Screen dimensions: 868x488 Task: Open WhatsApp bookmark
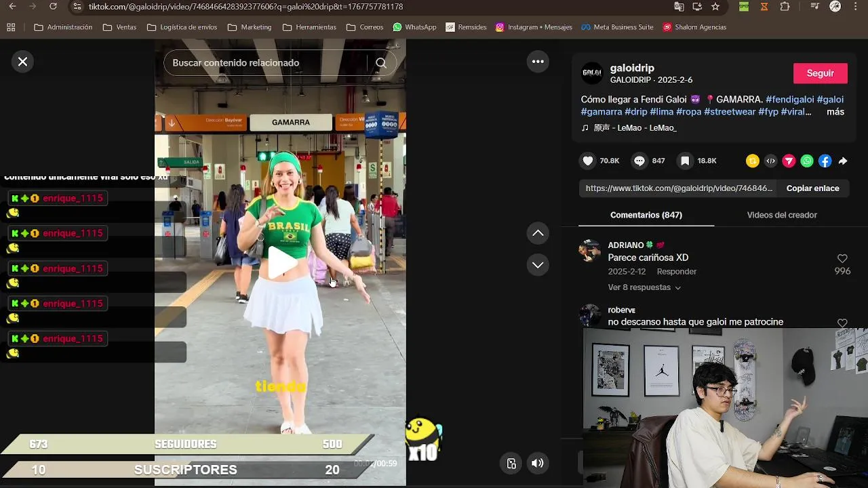[414, 28]
